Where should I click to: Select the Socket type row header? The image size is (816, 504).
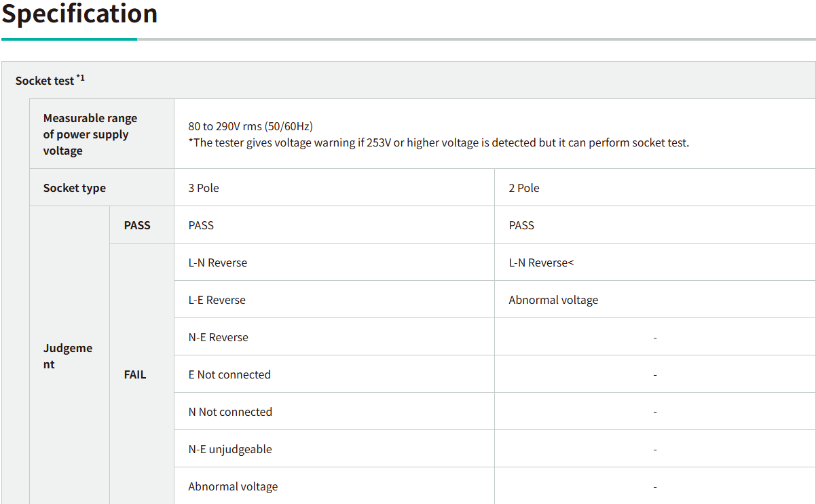click(x=75, y=188)
